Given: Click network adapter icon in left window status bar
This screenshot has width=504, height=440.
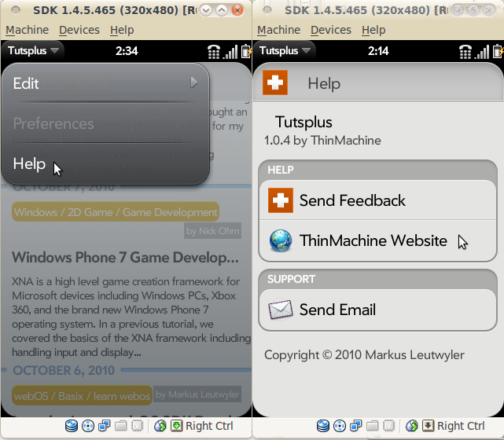Looking at the screenshot, I should coord(104,426).
